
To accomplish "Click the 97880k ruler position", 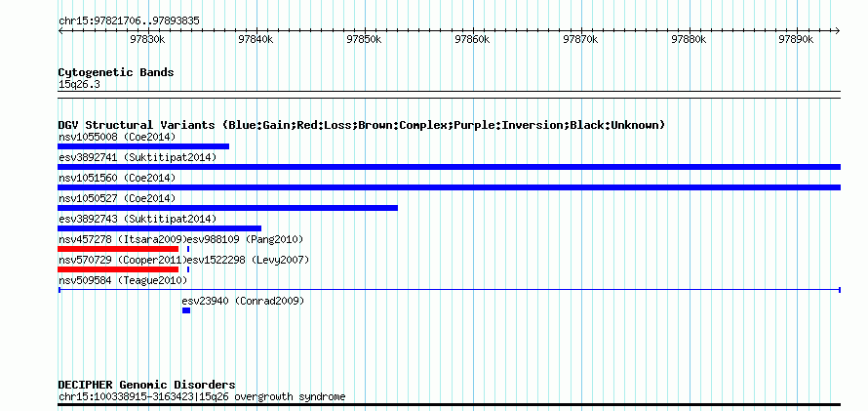I will click(x=689, y=39).
